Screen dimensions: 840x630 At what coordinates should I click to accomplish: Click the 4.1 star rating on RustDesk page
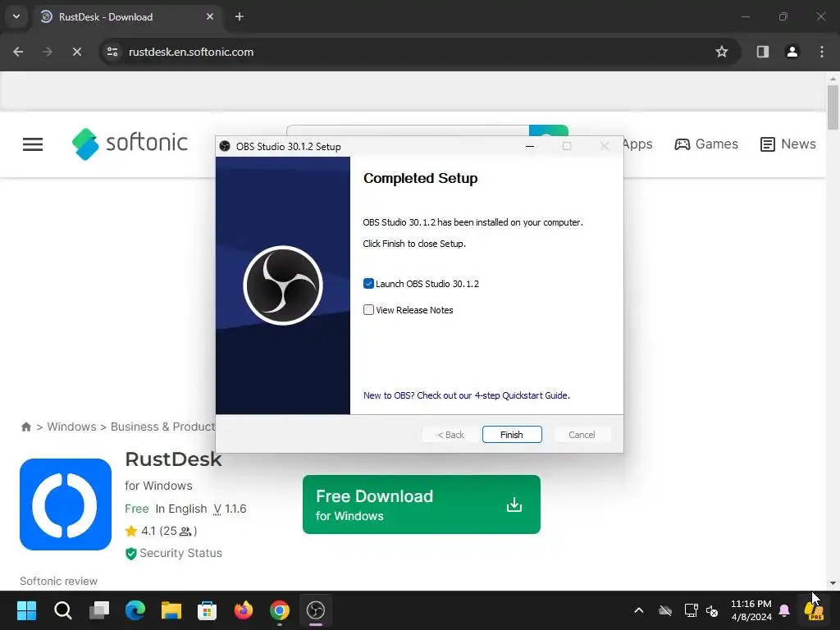pos(161,531)
